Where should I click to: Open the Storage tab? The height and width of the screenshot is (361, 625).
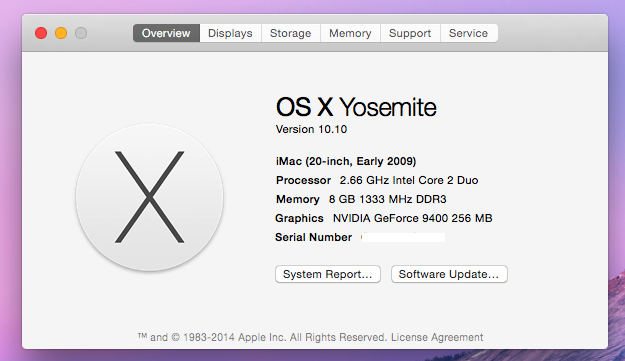pyautogui.click(x=291, y=33)
